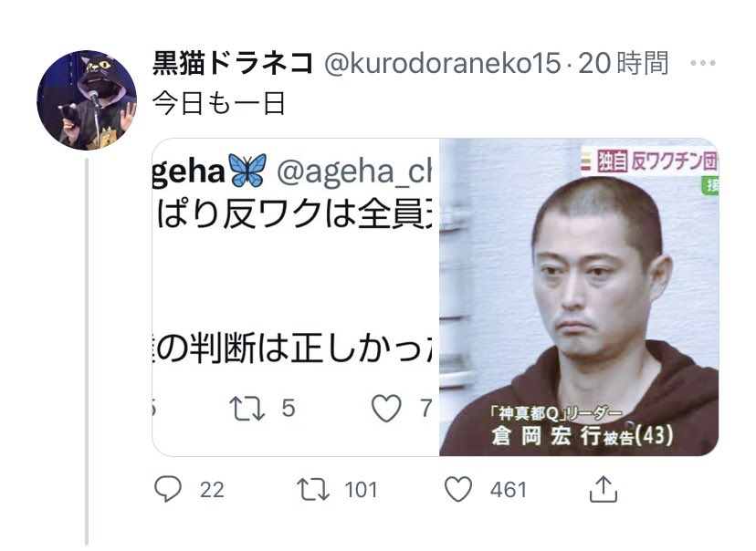Image resolution: width=756 pixels, height=551 pixels.
Task: Open the reply speech bubble icon
Action: coord(168,489)
